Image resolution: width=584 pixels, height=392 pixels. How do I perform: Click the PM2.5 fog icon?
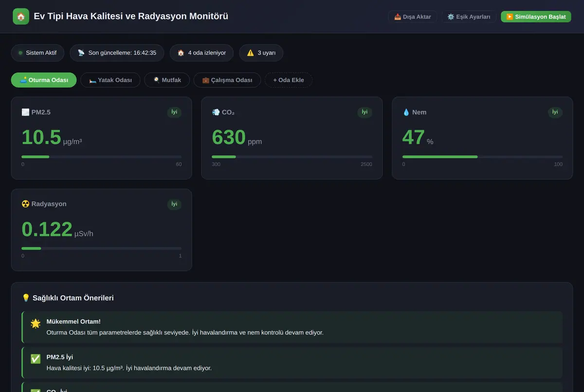[25, 112]
